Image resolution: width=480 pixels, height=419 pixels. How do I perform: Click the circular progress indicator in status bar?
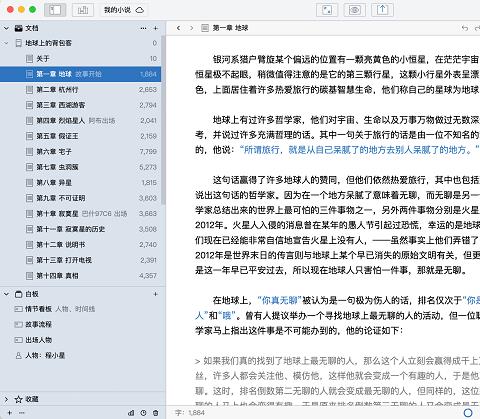point(468,413)
